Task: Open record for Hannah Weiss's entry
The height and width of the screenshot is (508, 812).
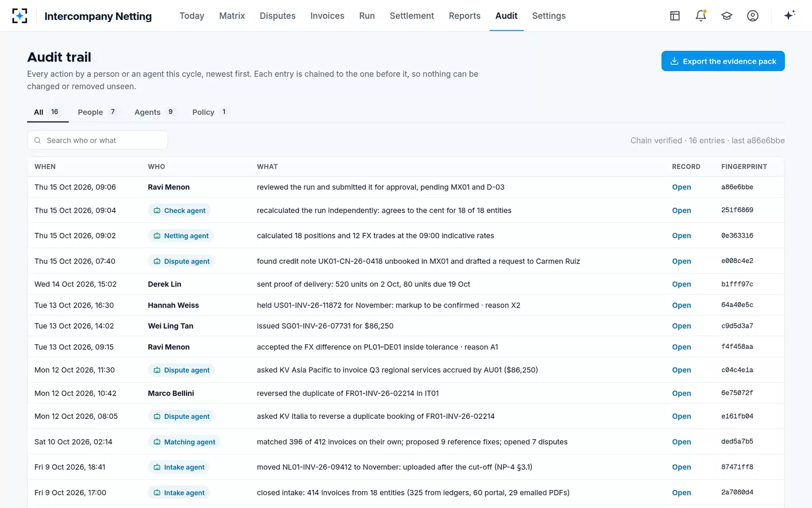Action: [681, 305]
